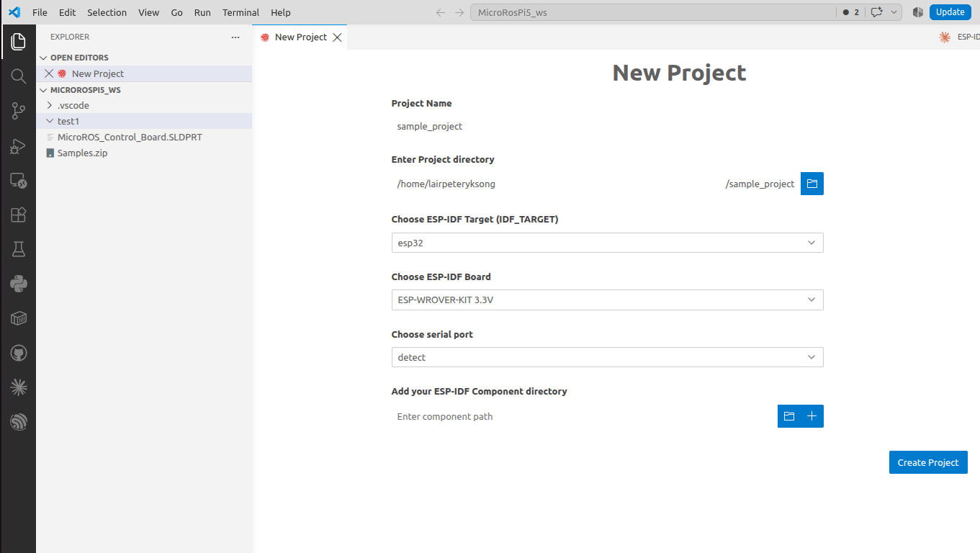The width and height of the screenshot is (980, 553).
Task: Open the starburst icon view in activity bar
Action: coord(18,387)
